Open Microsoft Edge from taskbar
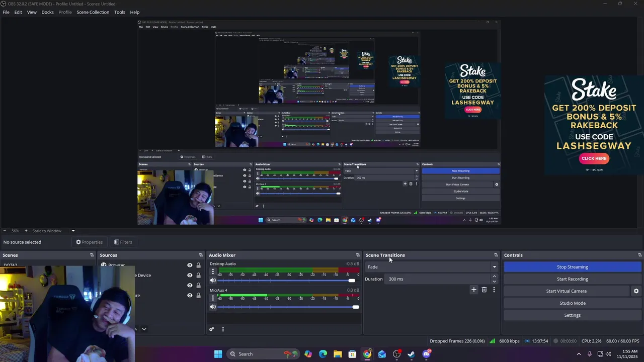This screenshot has width=644, height=362. click(x=323, y=354)
